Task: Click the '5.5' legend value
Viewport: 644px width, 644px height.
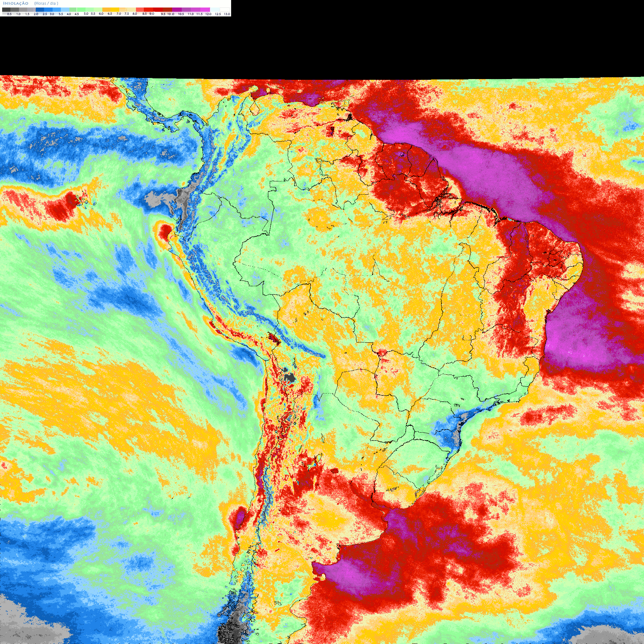Action: 93,14
